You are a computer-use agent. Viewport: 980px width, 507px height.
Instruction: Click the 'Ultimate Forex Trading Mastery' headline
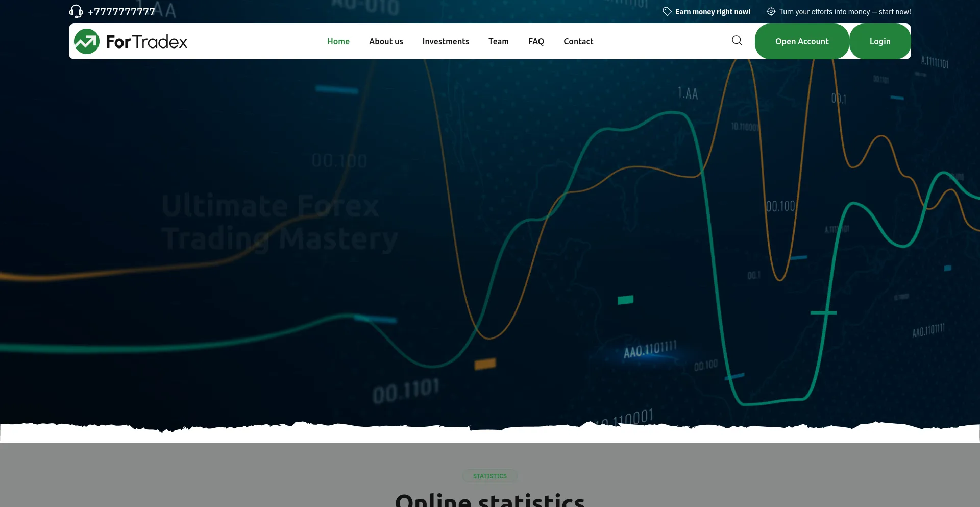(279, 222)
